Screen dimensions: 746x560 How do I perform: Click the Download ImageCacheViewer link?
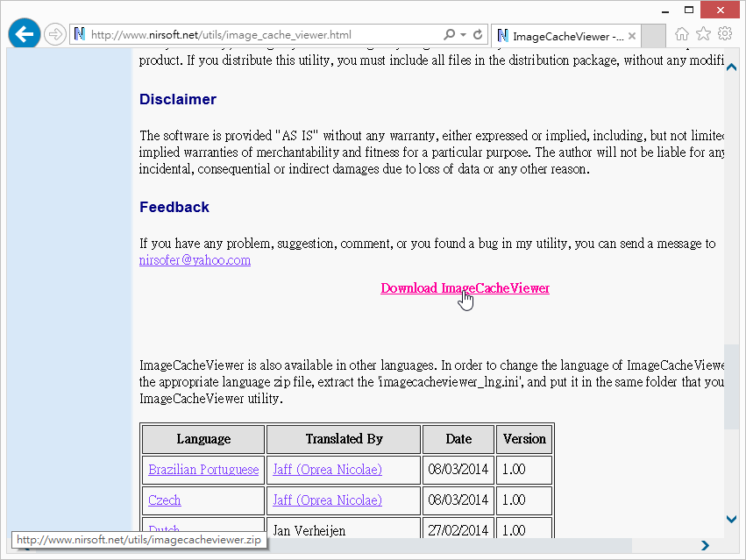click(x=465, y=288)
